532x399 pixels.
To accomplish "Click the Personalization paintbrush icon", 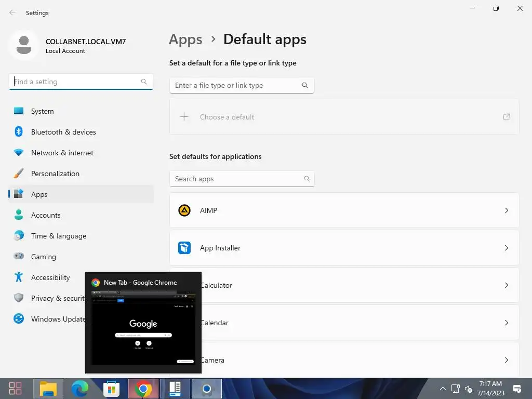I will 19,174.
